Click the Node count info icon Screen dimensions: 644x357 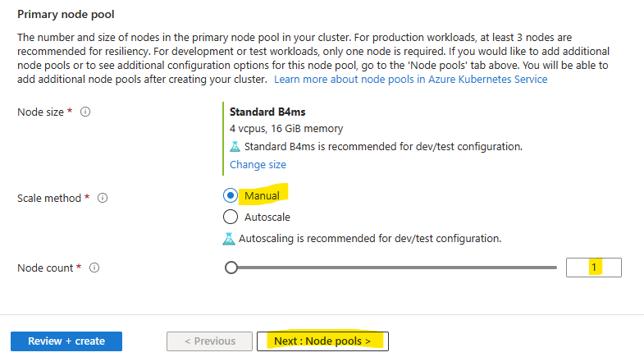tap(94, 268)
